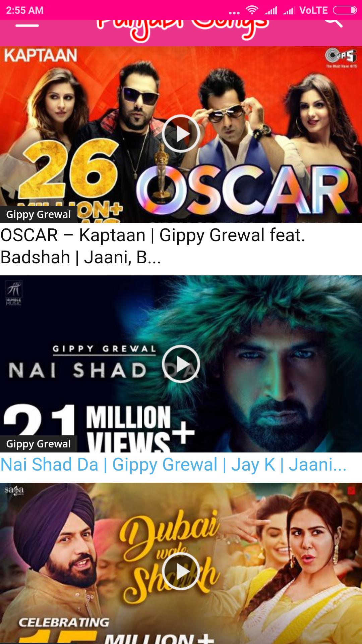Image resolution: width=362 pixels, height=644 pixels.
Task: Open the Wi-Fi status icon
Action: coord(252,10)
